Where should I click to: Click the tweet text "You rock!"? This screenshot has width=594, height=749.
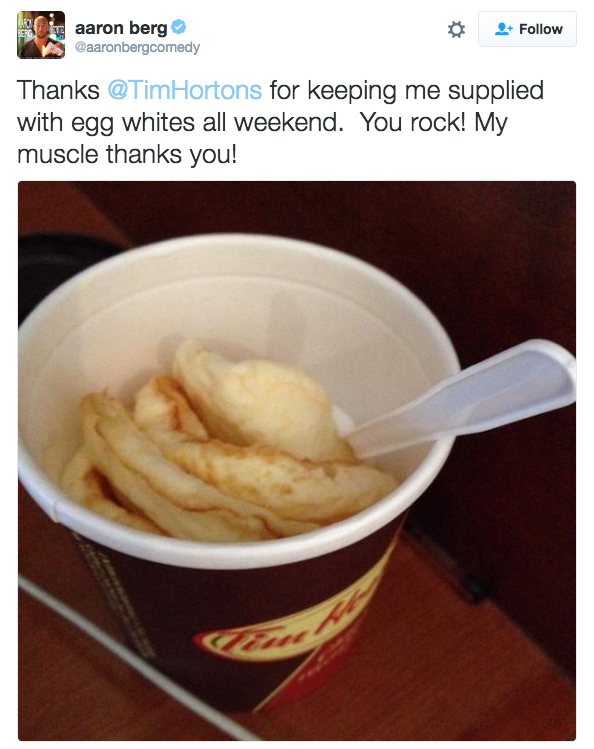pyautogui.click(x=413, y=122)
